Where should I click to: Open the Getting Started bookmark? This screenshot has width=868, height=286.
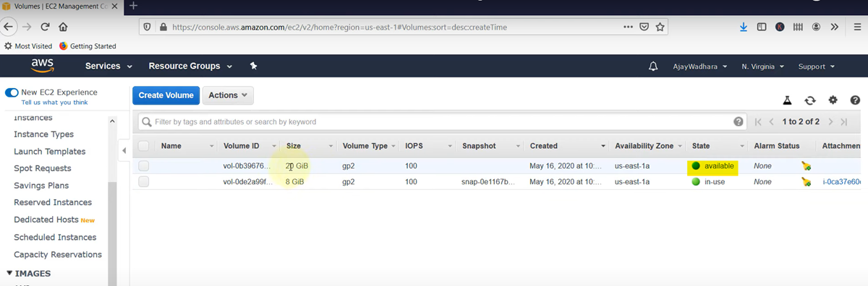pyautogui.click(x=88, y=46)
